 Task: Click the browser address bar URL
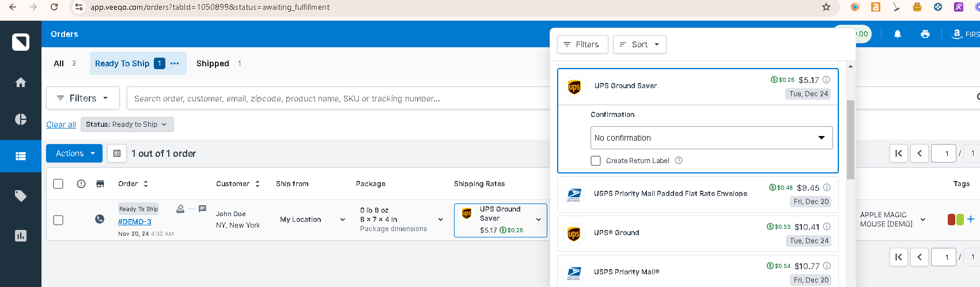point(210,7)
